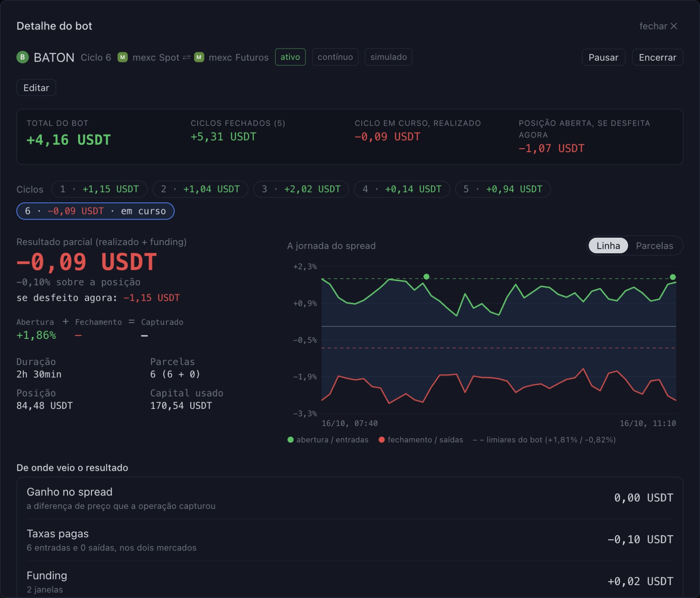
Task: Click the abertura / entradas legend item
Action: point(328,440)
